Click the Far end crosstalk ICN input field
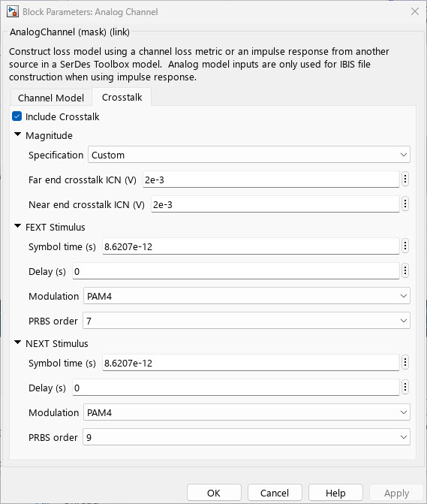This screenshot has height=504, width=427. (271, 180)
